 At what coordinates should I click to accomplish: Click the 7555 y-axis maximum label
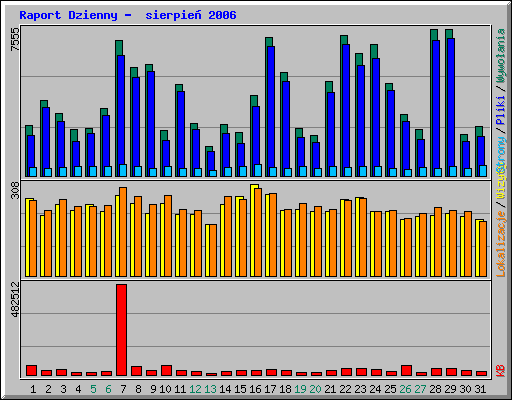[x=15, y=39]
